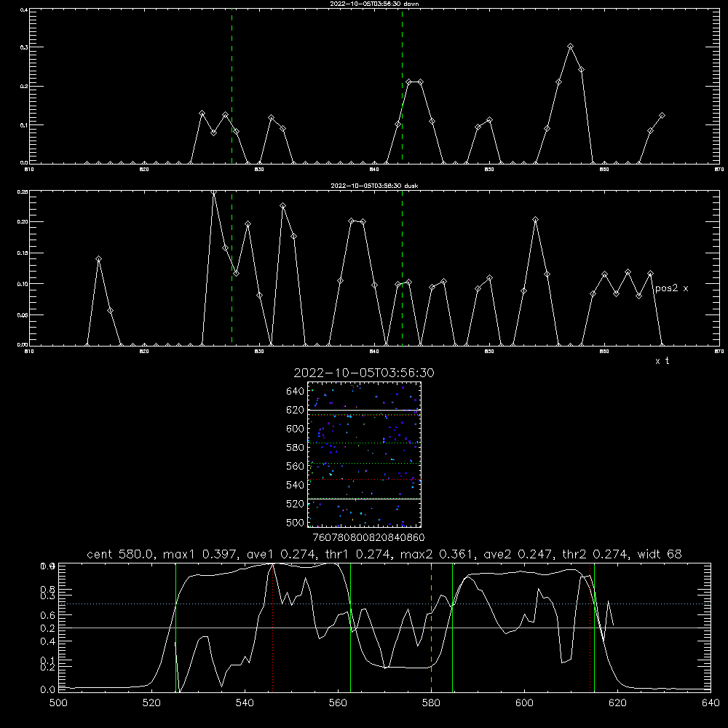Click the y-axis '0.15' label of the dusk plot

(x=23, y=253)
